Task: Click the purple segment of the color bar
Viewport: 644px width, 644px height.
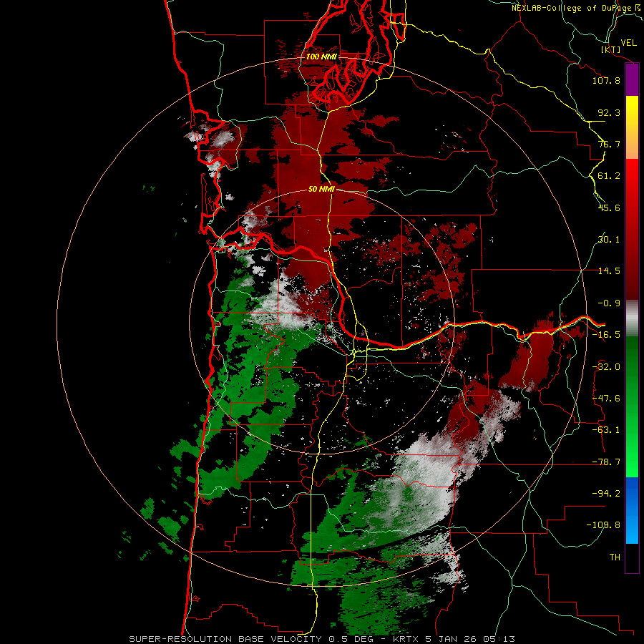Action: click(632, 80)
